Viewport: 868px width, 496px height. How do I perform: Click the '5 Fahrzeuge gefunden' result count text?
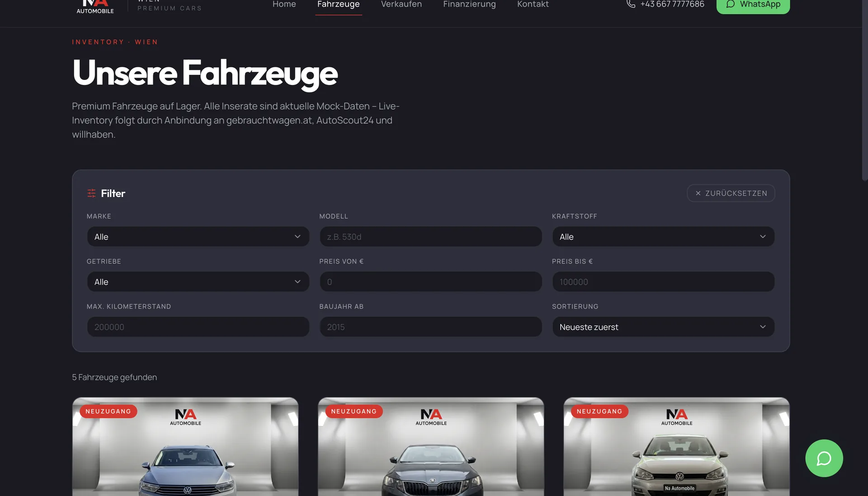(114, 377)
